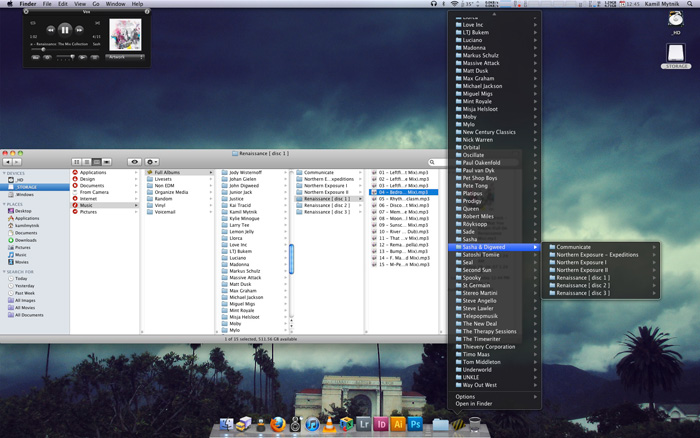Switch Finder to icon view
Screen dimensions: 700x438
pyautogui.click(x=76, y=161)
